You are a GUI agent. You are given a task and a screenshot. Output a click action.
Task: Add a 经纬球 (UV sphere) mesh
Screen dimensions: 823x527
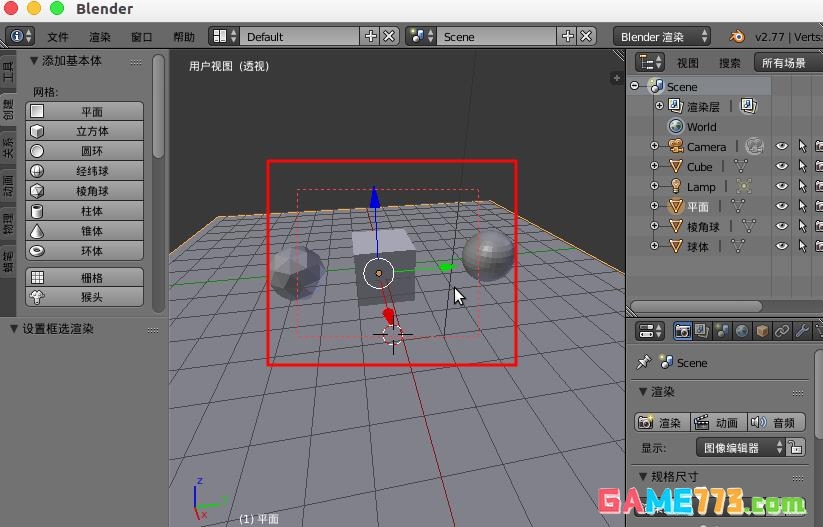(x=85, y=171)
